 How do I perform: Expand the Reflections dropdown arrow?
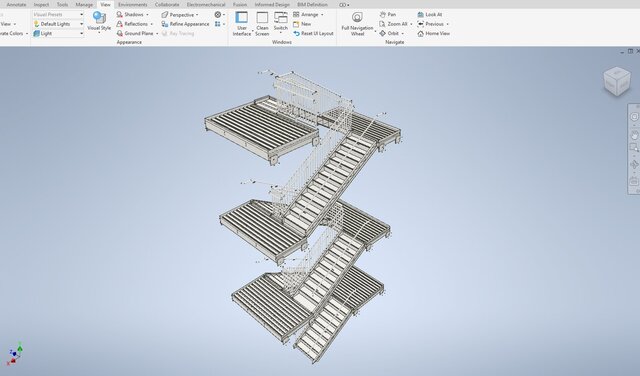[x=151, y=24]
